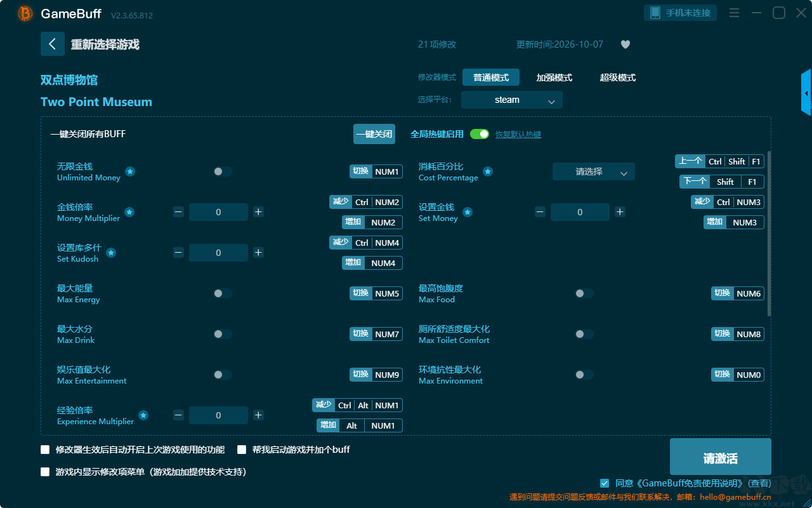Open the steam platform dropdown
Screen dimensions: 812x508
512,100
